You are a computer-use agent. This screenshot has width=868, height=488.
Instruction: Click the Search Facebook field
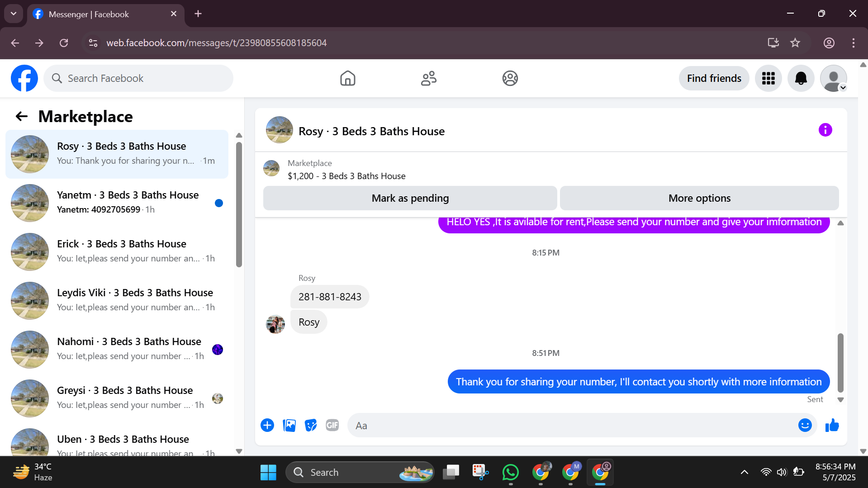click(138, 78)
